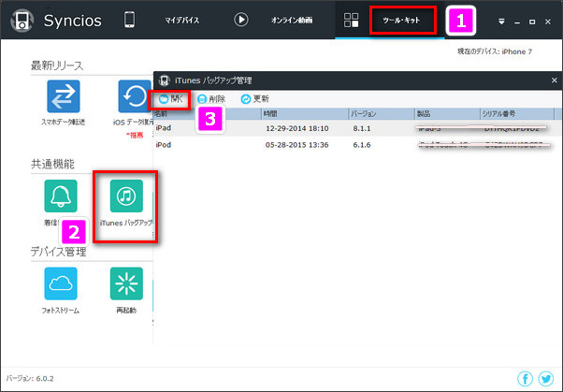Open スマホデータ転送 tool icon
Screen dimensions: 563x392
pyautogui.click(x=64, y=96)
